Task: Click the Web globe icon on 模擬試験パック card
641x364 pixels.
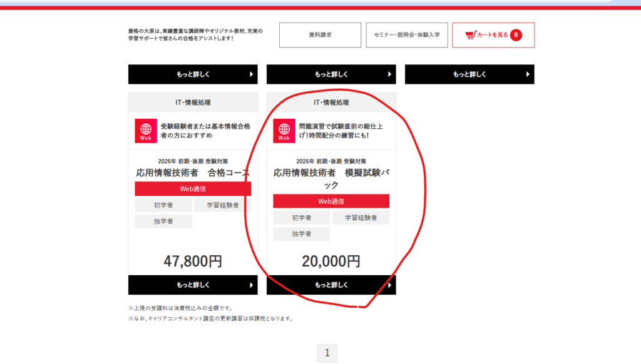Action: click(284, 131)
